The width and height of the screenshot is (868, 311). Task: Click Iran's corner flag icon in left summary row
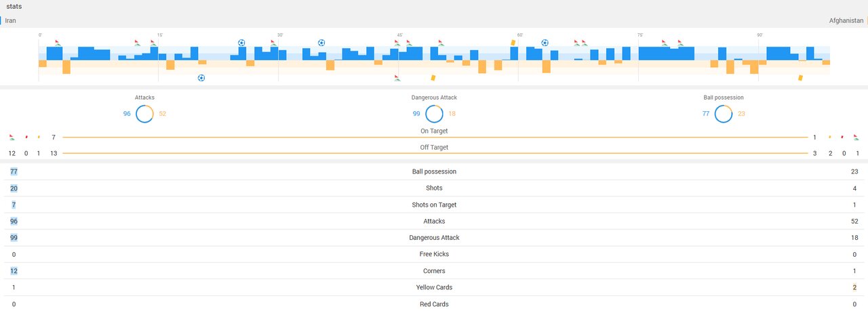click(12, 137)
